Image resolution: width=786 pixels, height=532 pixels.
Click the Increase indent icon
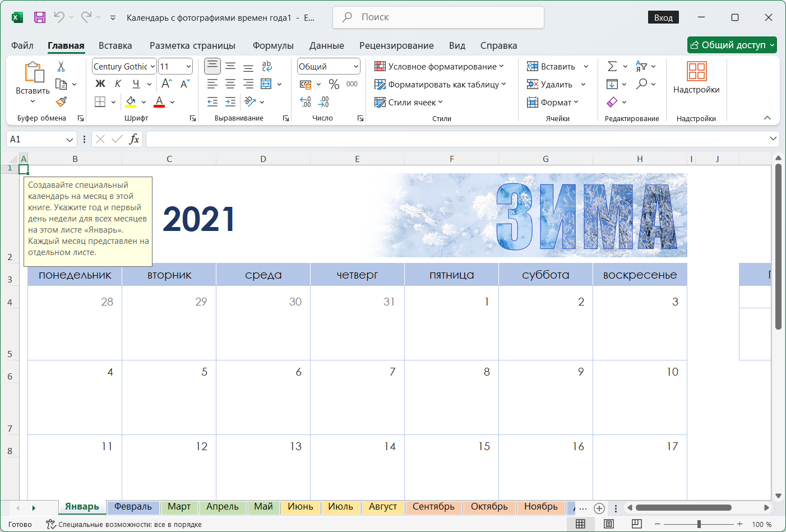230,101
